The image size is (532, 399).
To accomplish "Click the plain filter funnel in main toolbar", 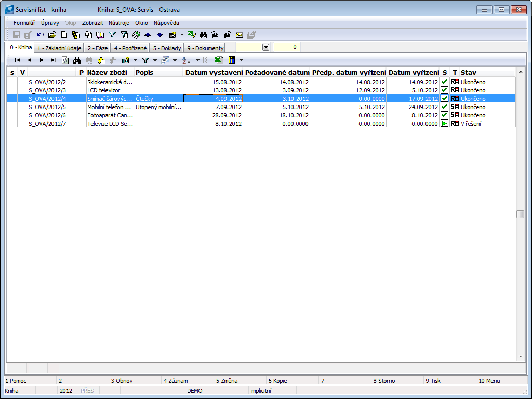I will point(112,35).
